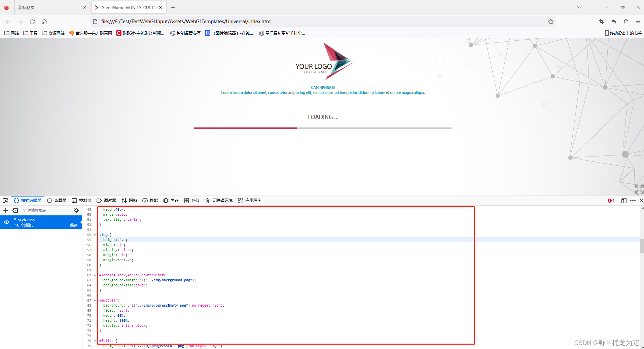
Task: Save style.css via the 保存 link
Action: point(74,225)
